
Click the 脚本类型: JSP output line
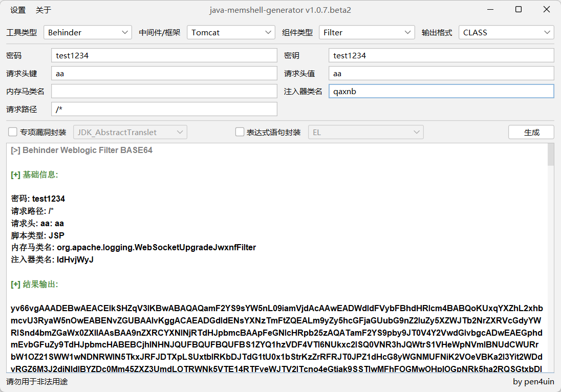click(x=37, y=236)
